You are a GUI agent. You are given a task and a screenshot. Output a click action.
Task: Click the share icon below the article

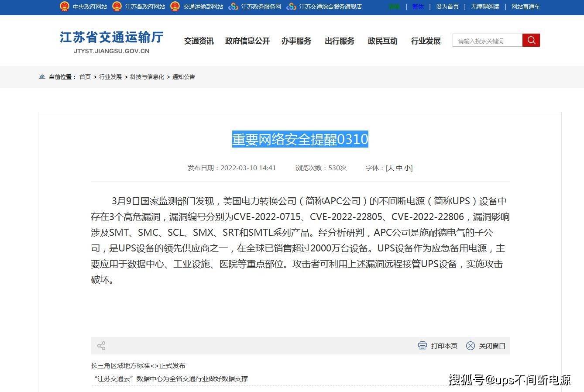click(101, 345)
